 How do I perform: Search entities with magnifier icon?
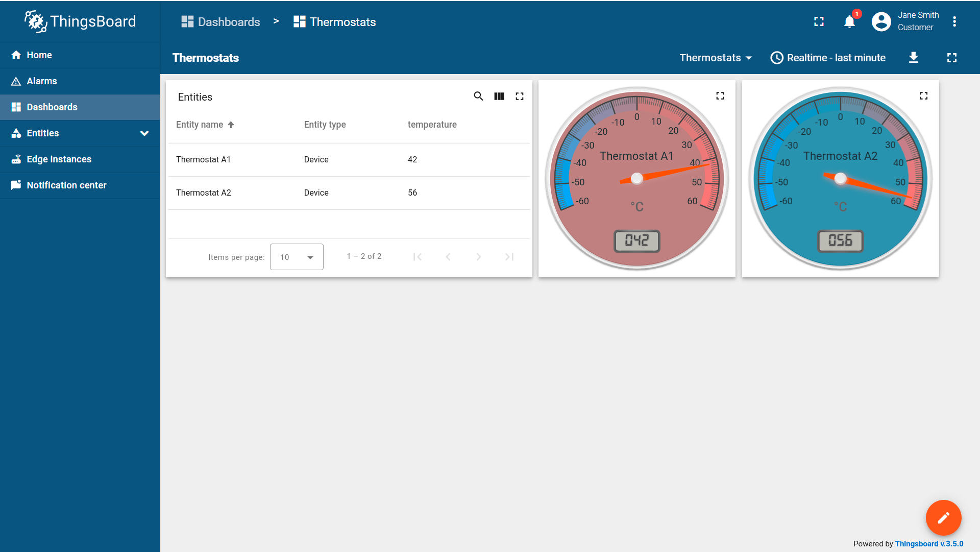(x=478, y=96)
